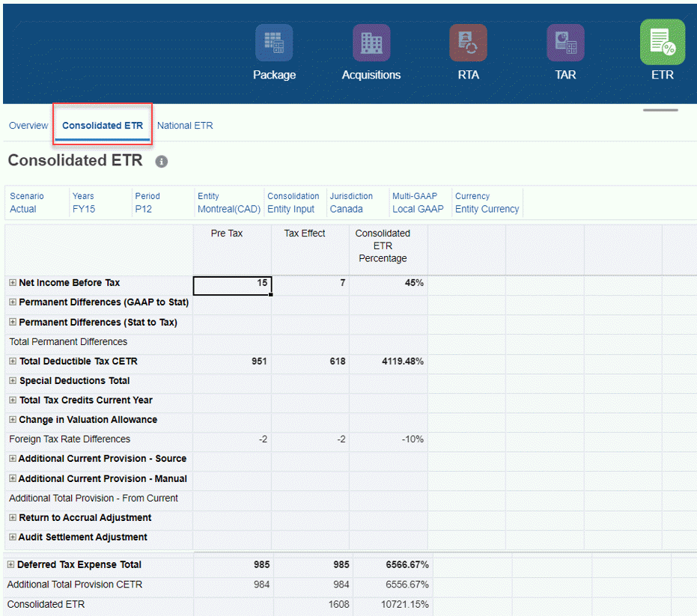
Task: Select the green ETR icon
Action: click(x=663, y=42)
